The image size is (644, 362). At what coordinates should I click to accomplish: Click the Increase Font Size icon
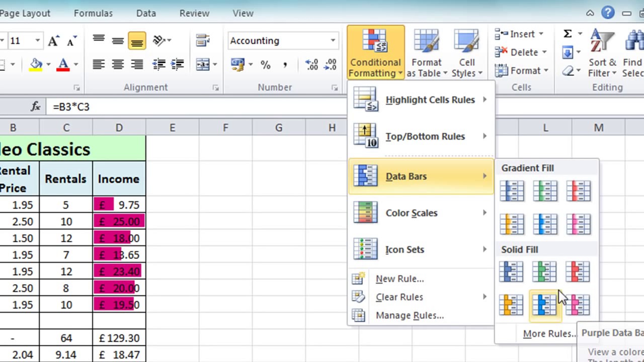(53, 41)
